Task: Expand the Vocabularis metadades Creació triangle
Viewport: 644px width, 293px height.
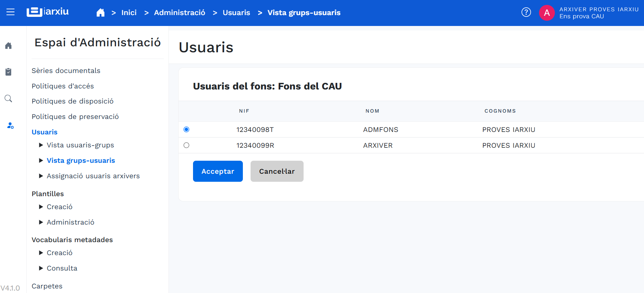Action: pyautogui.click(x=41, y=253)
